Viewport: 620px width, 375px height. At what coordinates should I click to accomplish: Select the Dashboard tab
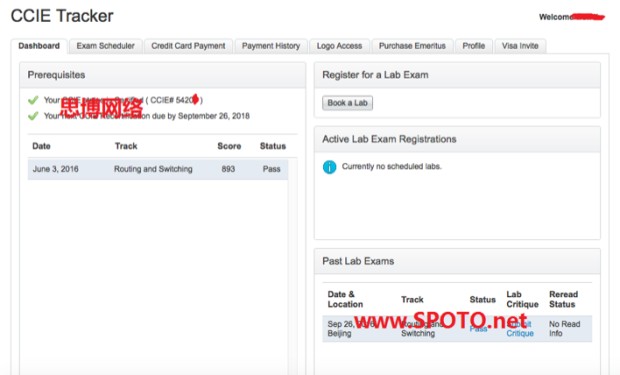pyautogui.click(x=39, y=46)
